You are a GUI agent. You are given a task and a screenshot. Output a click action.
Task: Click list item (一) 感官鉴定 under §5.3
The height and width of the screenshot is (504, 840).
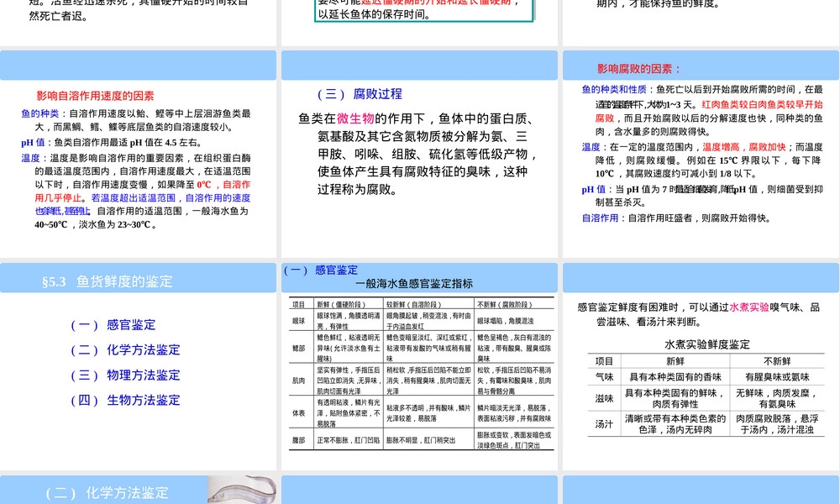[113, 325]
